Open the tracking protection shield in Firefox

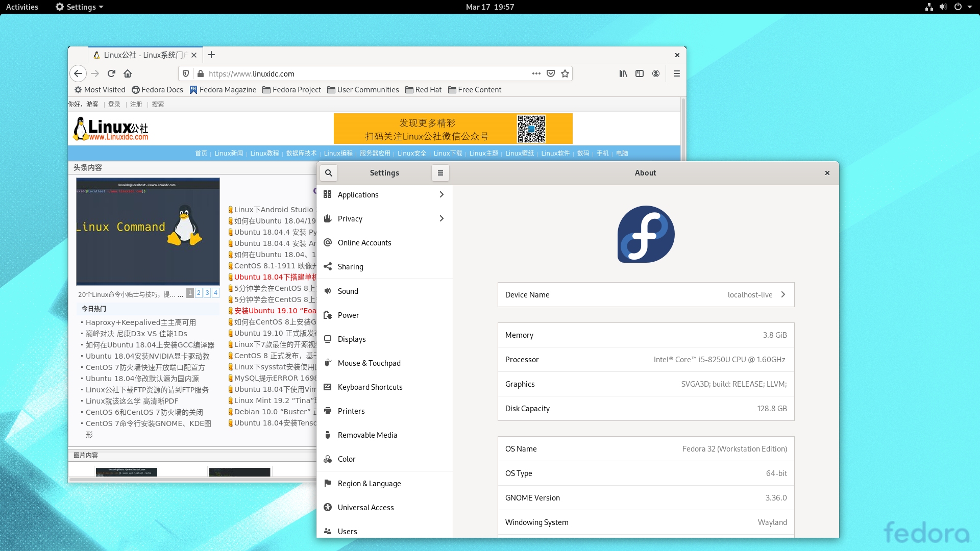pyautogui.click(x=185, y=73)
